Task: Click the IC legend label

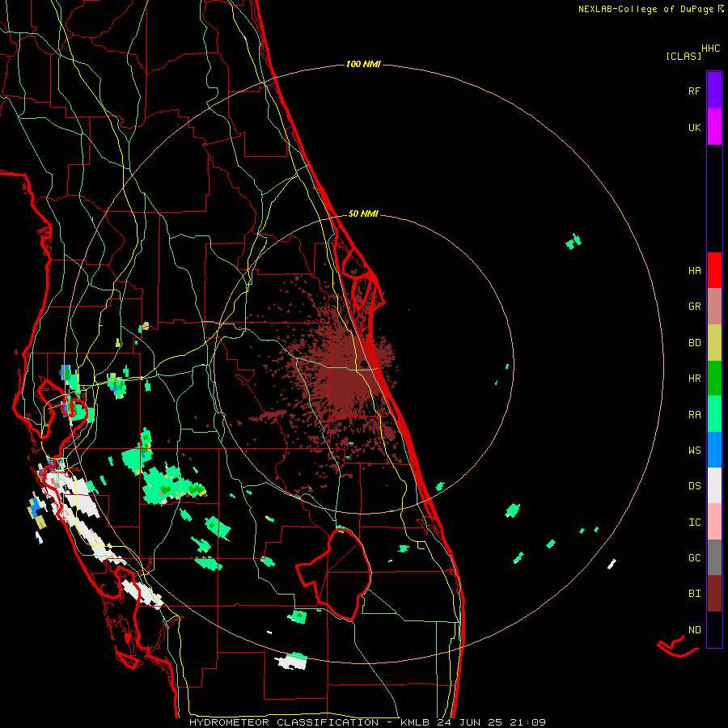Action: click(694, 523)
